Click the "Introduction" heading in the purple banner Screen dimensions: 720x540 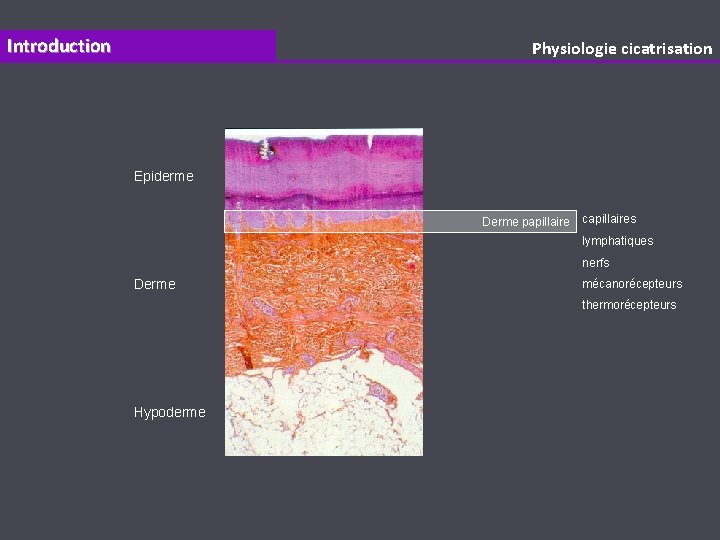59,46
